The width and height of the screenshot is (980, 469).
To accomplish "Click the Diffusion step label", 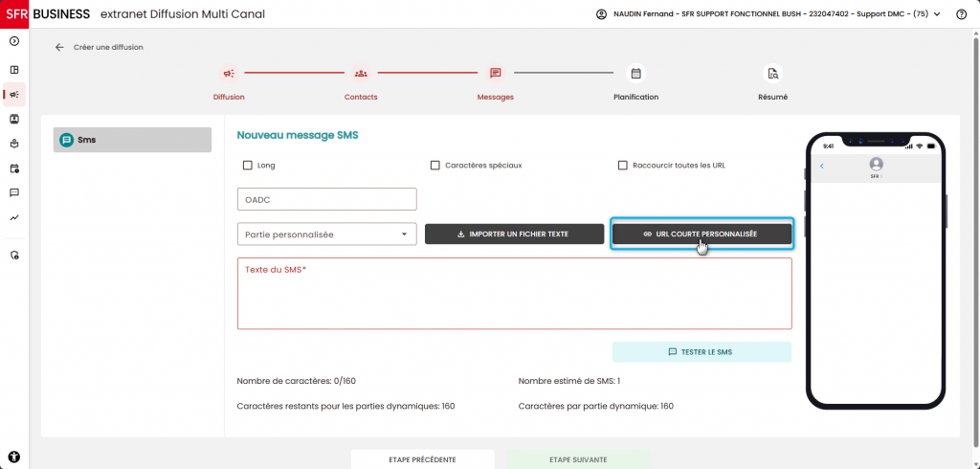I will pos(229,98).
